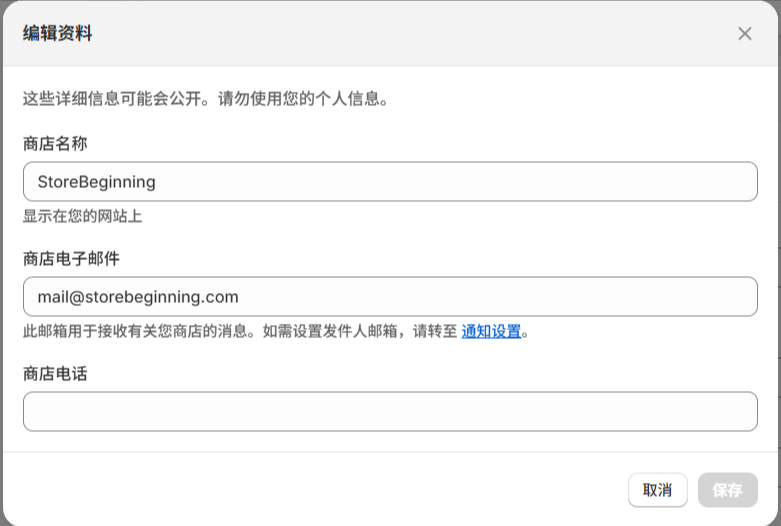The width and height of the screenshot is (781, 526).
Task: Click the 商店名称 input field
Action: click(390, 182)
